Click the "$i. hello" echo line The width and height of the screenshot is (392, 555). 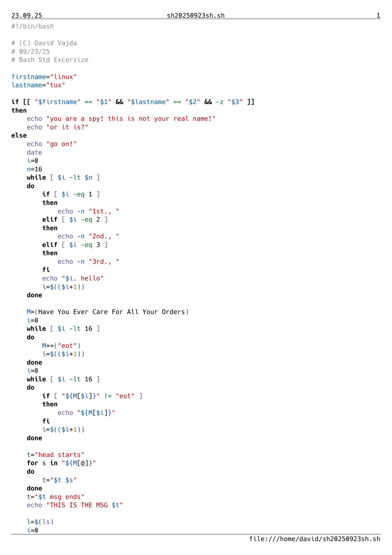coord(73,278)
